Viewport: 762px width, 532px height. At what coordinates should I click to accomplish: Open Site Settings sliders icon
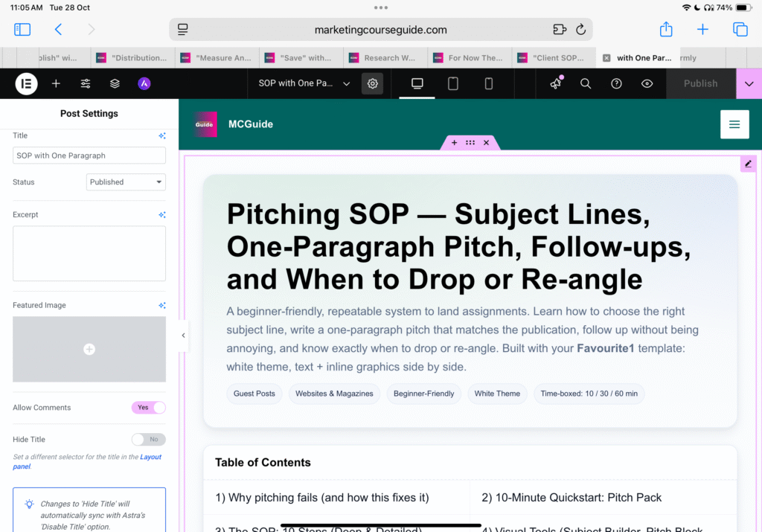tap(86, 83)
